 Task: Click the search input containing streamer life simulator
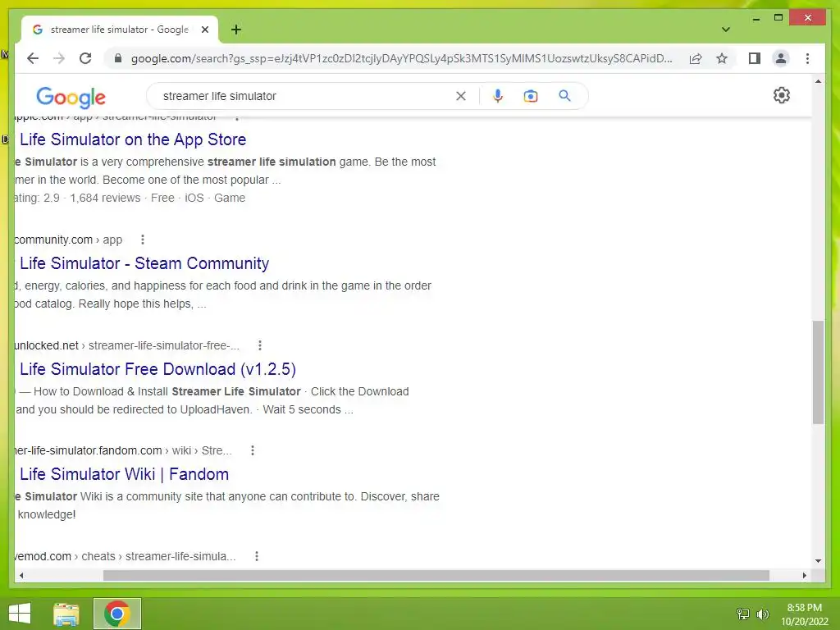click(305, 96)
